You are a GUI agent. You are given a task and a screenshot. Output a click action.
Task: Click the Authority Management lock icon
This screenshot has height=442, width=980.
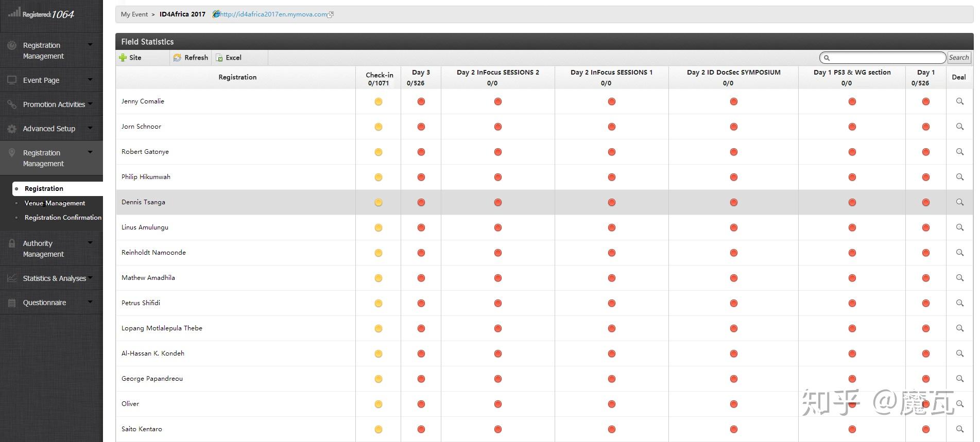12,243
